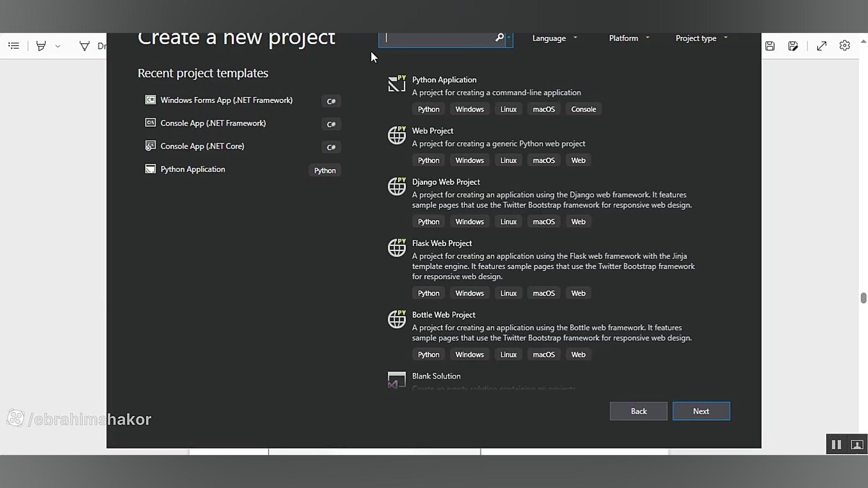Click the scroll-up arrow of background scrollbar

tap(863, 41)
